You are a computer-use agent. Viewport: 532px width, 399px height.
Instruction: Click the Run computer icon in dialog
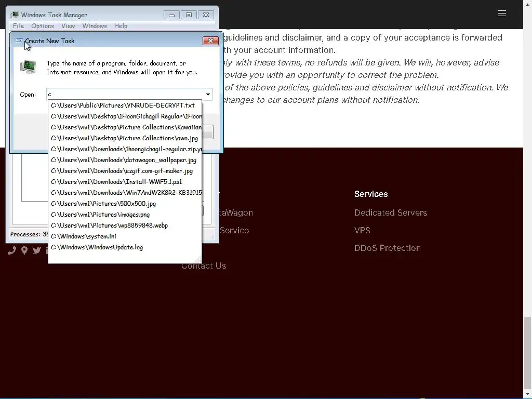click(x=28, y=67)
